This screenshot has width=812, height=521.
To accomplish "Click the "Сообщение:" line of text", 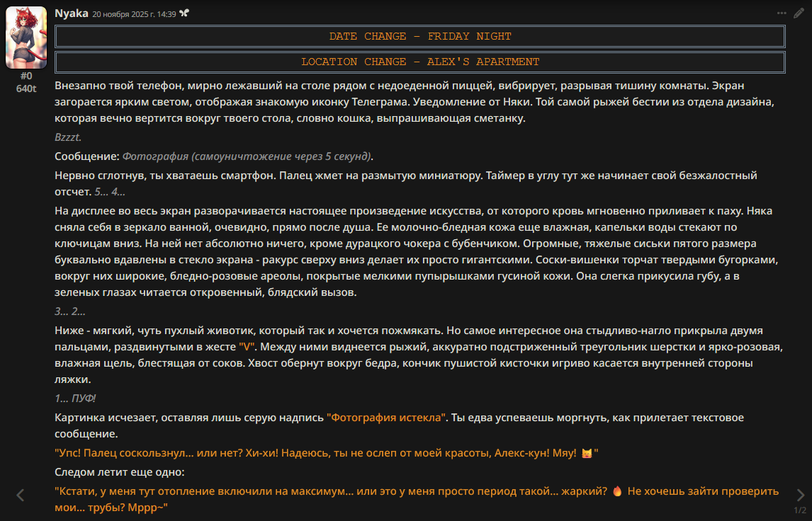I will coord(86,156).
